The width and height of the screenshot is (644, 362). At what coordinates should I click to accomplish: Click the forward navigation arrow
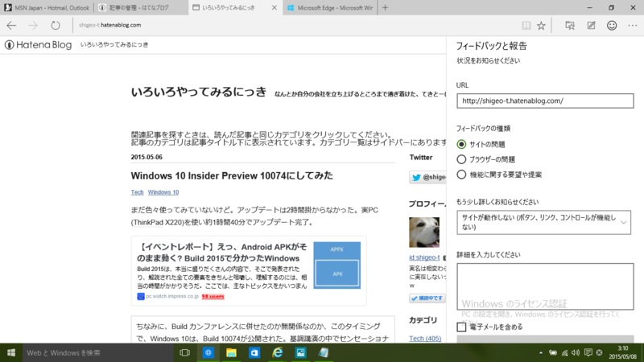33,26
